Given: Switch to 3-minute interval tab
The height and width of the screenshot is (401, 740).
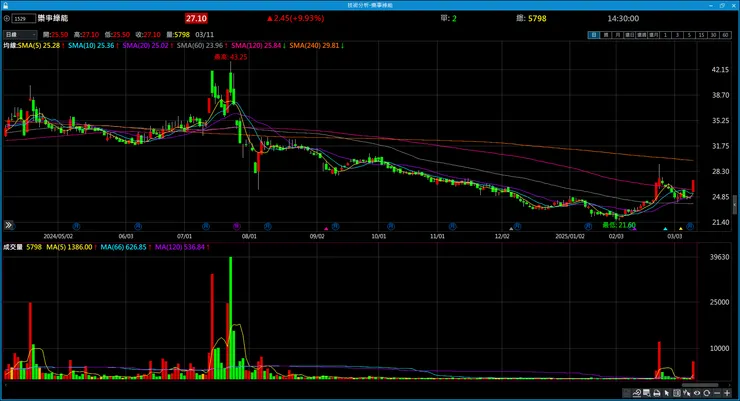Looking at the screenshot, I should coord(677,35).
